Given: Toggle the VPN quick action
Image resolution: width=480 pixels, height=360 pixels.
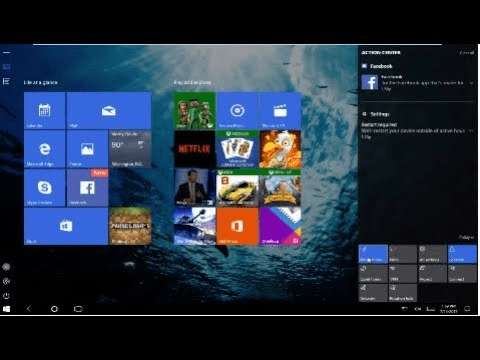Looking at the screenshot, I should (403, 274).
